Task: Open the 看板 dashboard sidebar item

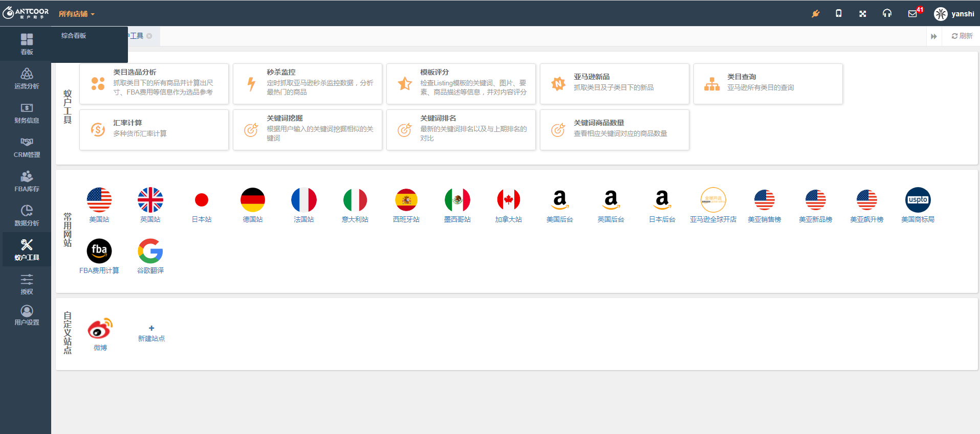Action: pyautogui.click(x=27, y=44)
